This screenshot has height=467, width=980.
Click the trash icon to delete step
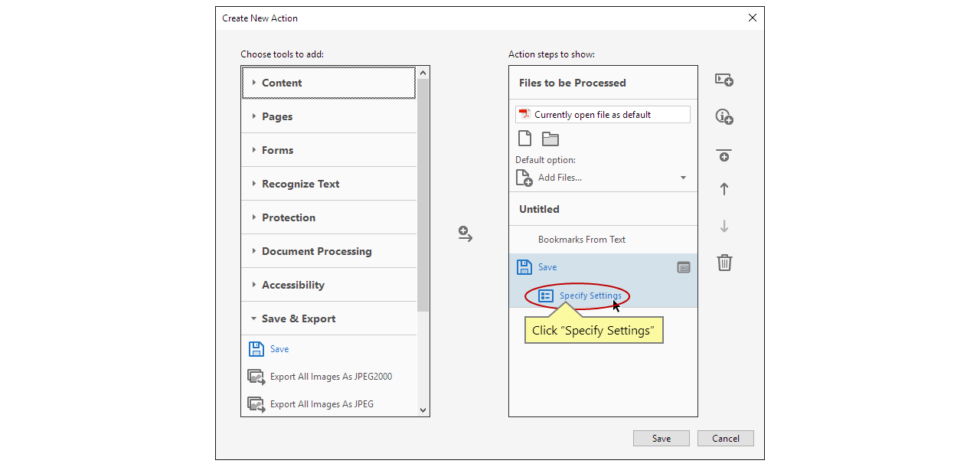pyautogui.click(x=724, y=263)
